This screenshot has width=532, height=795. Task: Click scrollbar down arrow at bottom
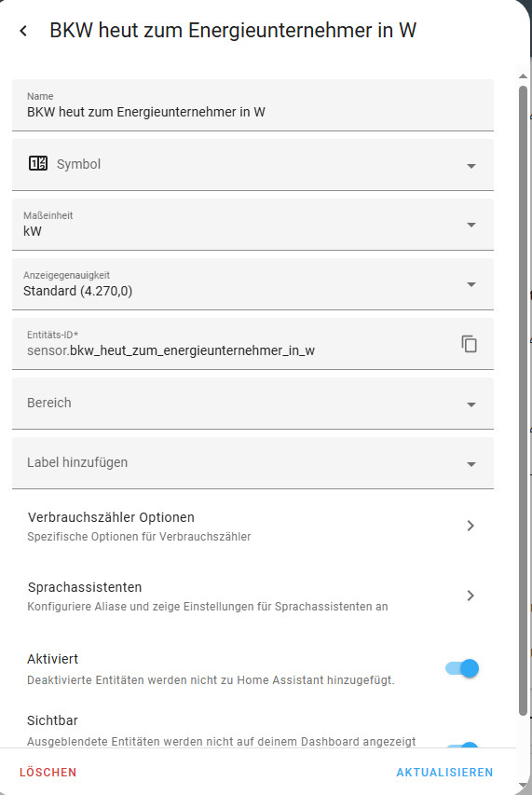(524, 786)
